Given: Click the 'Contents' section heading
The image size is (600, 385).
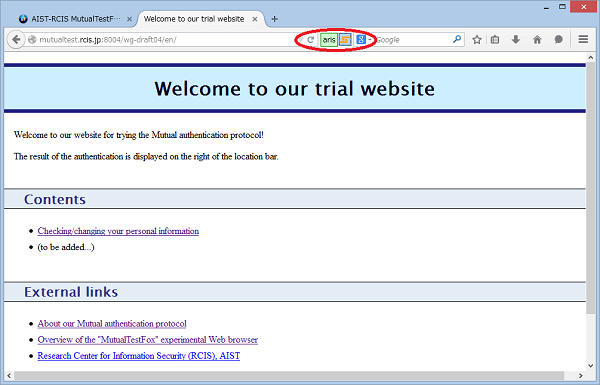Looking at the screenshot, I should point(55,199).
